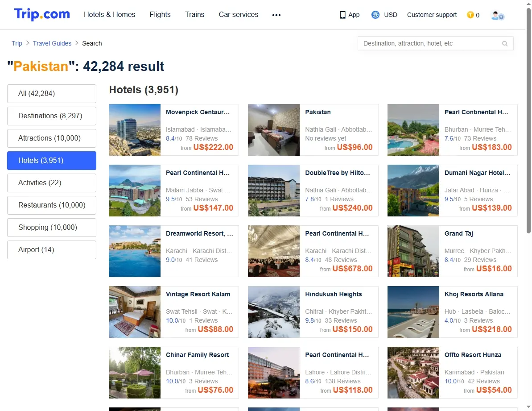Open Movenpick Centaurus hotel thumbnail
The image size is (532, 411).
pyautogui.click(x=135, y=130)
